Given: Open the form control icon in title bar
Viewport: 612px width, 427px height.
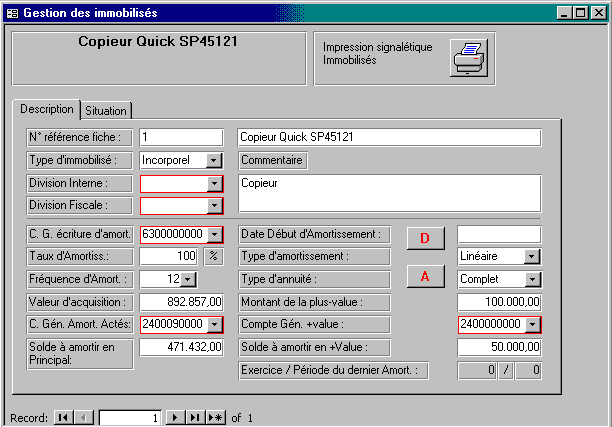Looking at the screenshot, I should [12, 13].
